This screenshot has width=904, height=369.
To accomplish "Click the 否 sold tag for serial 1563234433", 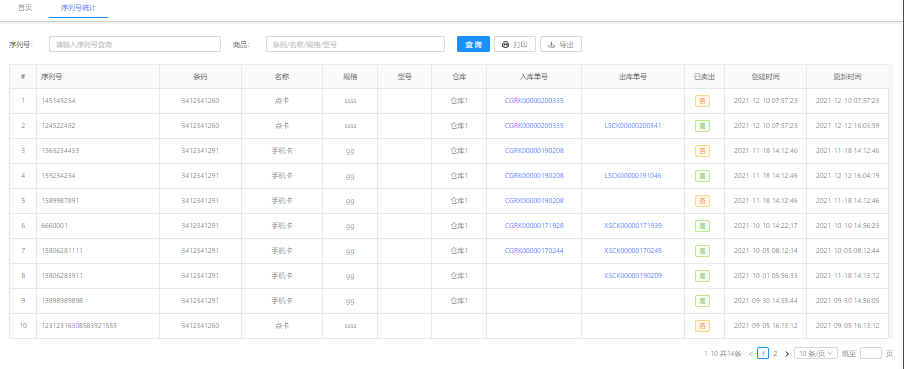I will tap(702, 151).
